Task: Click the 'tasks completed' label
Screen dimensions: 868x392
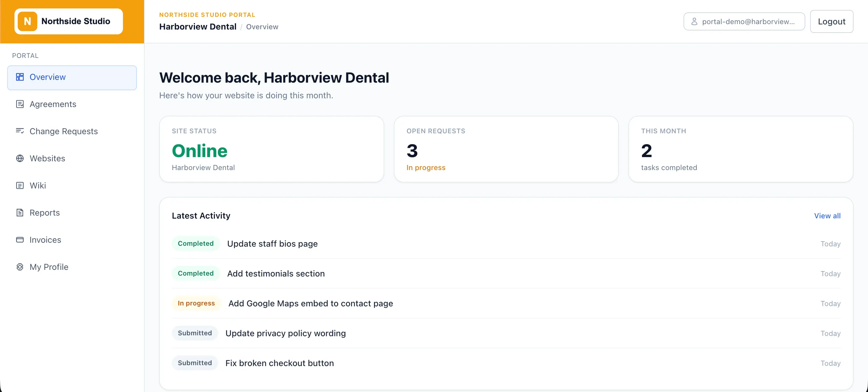Action: (x=669, y=168)
